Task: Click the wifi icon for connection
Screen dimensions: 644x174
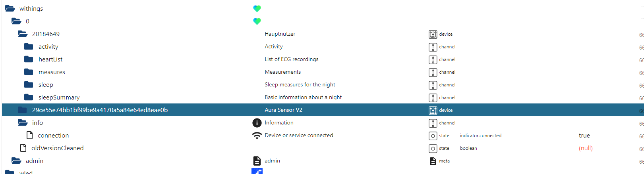Action: point(257,136)
